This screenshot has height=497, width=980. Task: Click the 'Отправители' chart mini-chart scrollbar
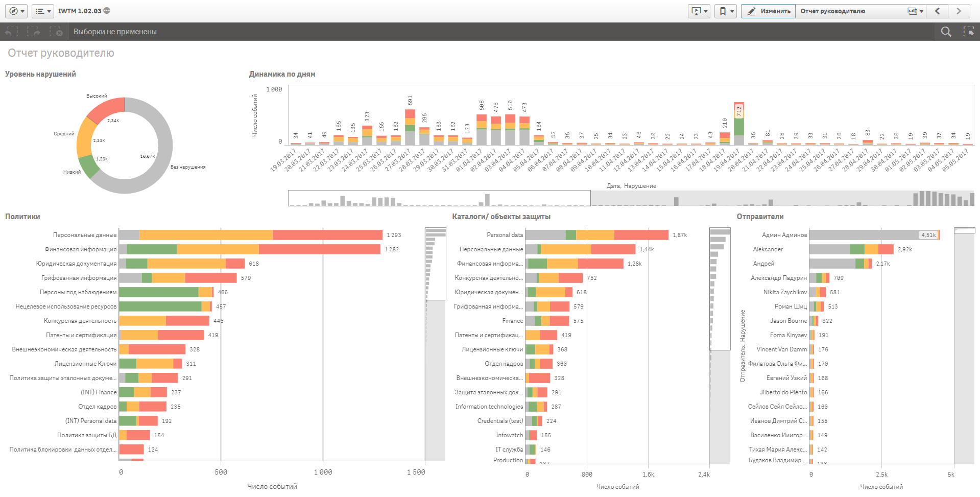965,230
